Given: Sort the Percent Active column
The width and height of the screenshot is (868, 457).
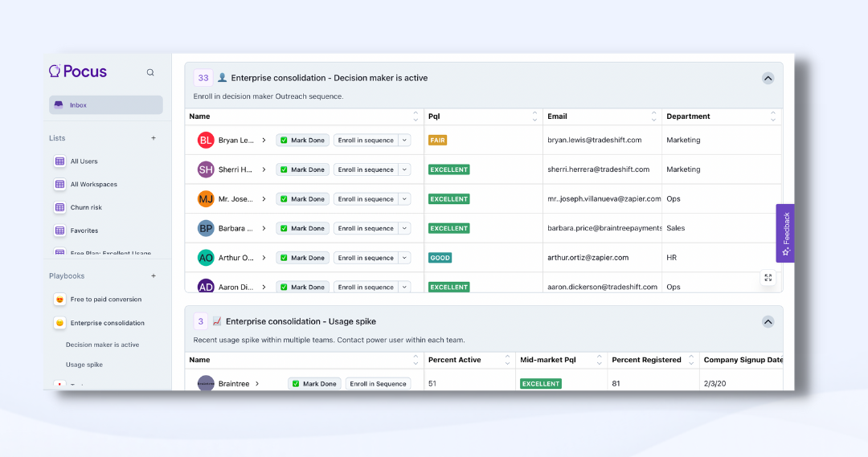Looking at the screenshot, I should [x=507, y=360].
